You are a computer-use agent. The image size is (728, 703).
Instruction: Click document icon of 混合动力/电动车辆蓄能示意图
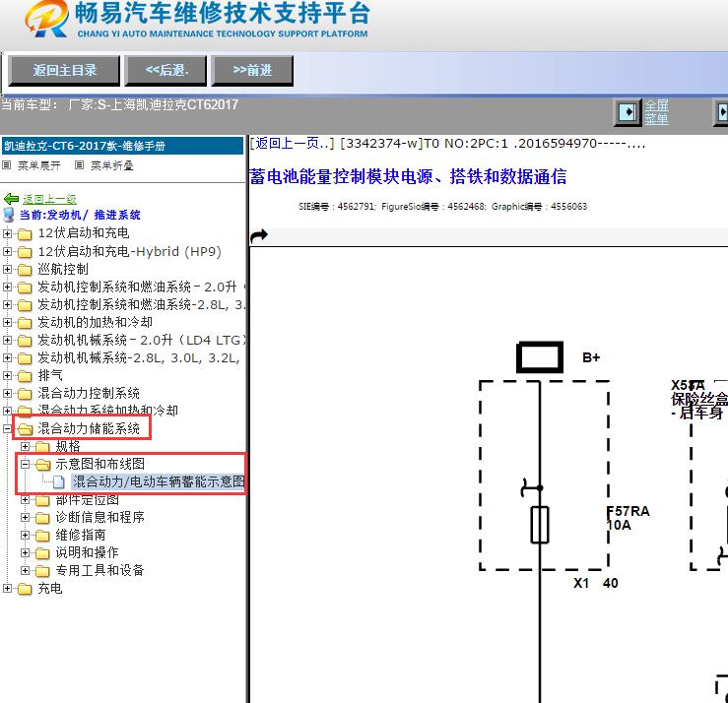(x=59, y=482)
